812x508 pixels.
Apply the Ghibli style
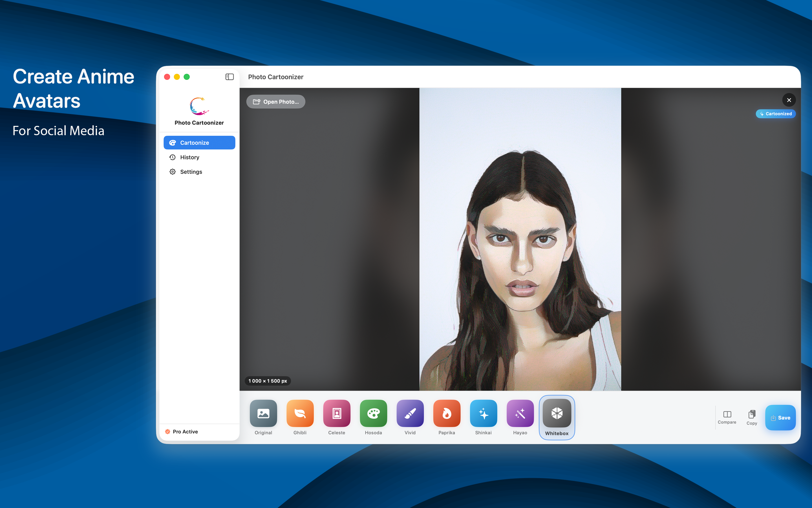(x=300, y=413)
